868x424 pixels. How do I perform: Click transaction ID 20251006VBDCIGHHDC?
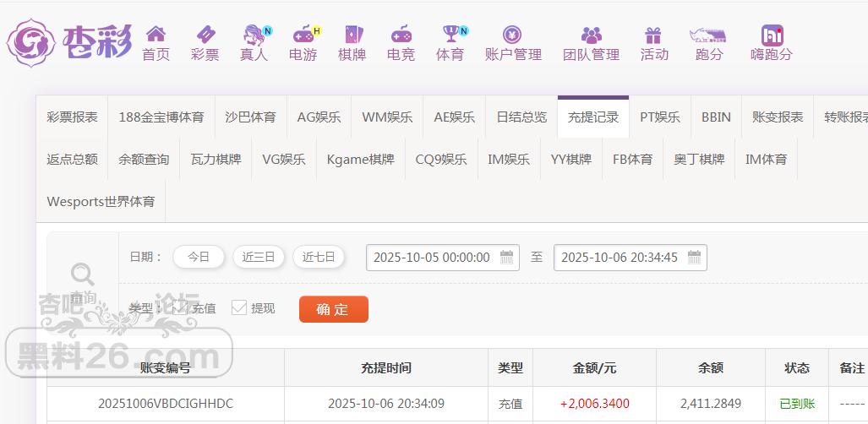tap(166, 404)
